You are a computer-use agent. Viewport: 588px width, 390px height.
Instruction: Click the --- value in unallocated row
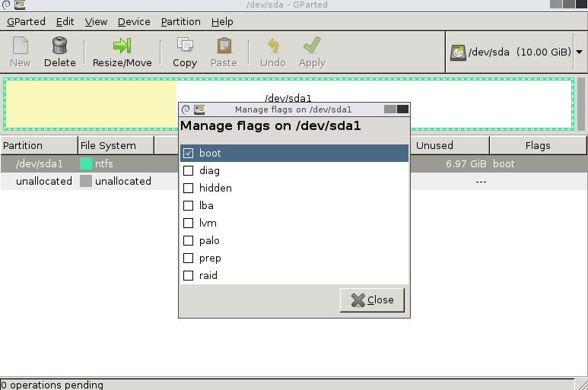pyautogui.click(x=481, y=182)
